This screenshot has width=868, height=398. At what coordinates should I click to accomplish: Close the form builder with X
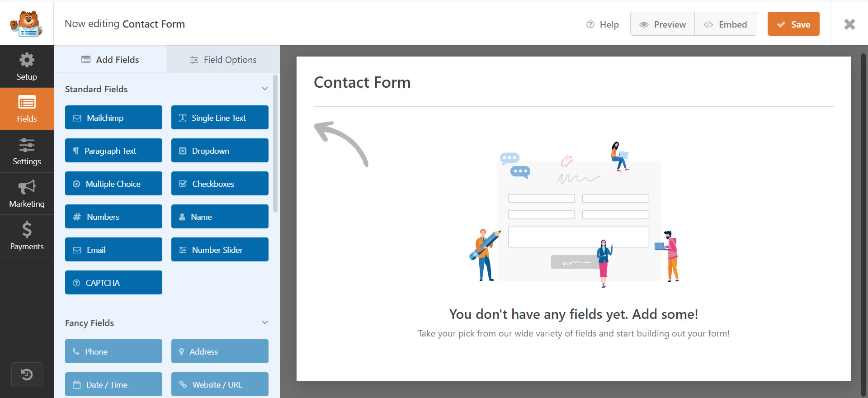pos(849,24)
